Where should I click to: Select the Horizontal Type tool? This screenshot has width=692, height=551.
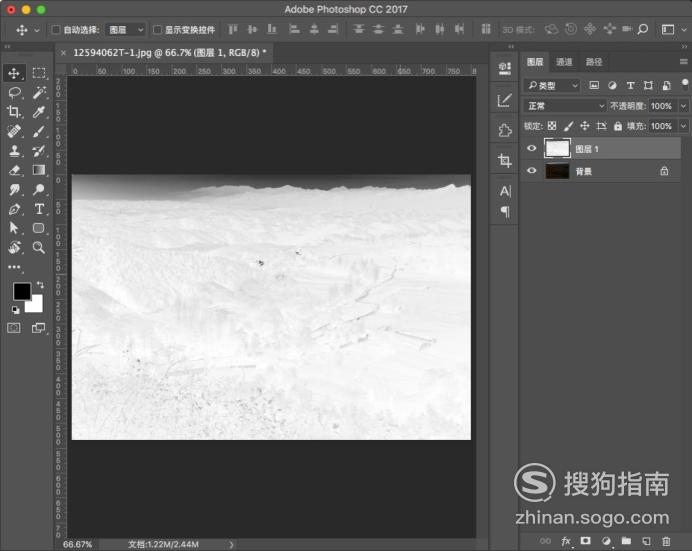39,209
